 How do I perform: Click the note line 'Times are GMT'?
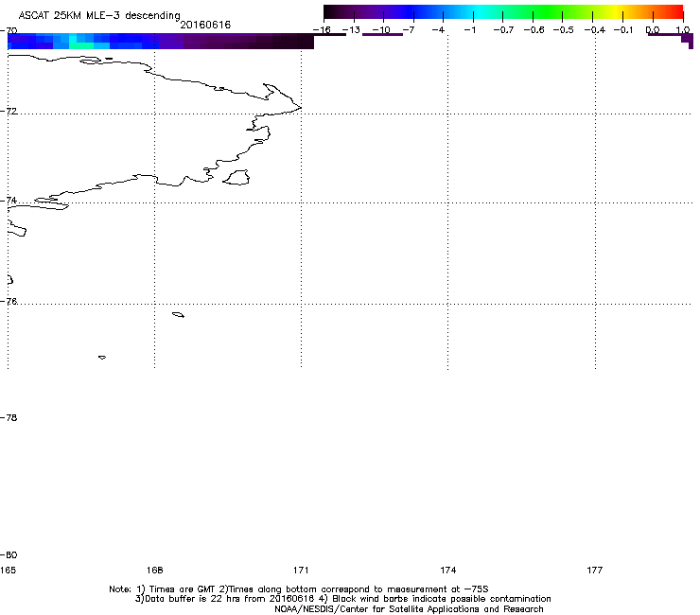(x=182, y=589)
